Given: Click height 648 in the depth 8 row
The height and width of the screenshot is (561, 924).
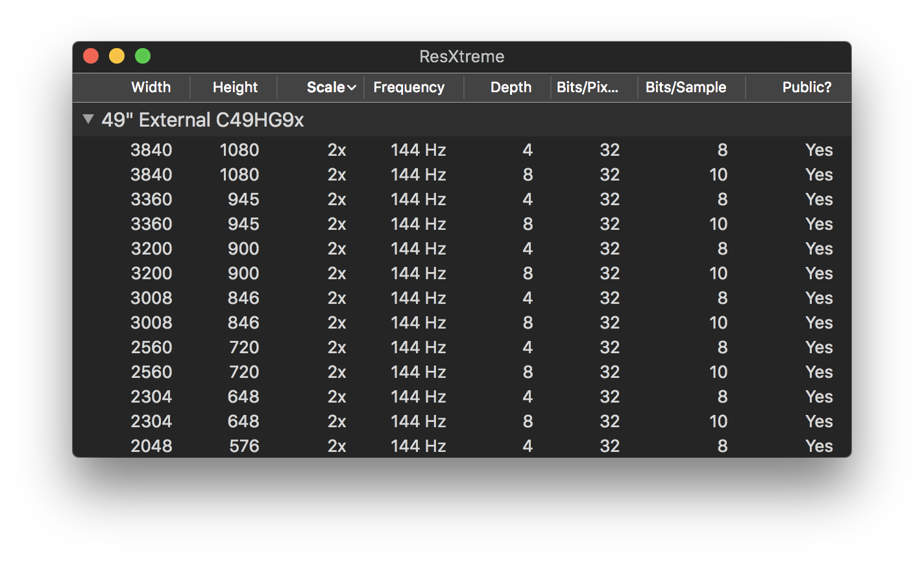Looking at the screenshot, I should [243, 421].
